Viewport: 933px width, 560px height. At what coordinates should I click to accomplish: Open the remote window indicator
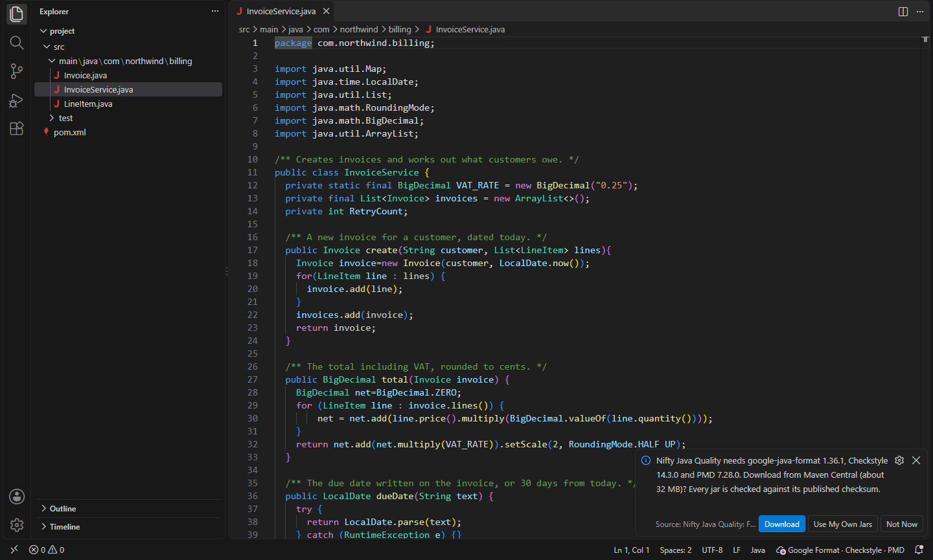(x=14, y=550)
